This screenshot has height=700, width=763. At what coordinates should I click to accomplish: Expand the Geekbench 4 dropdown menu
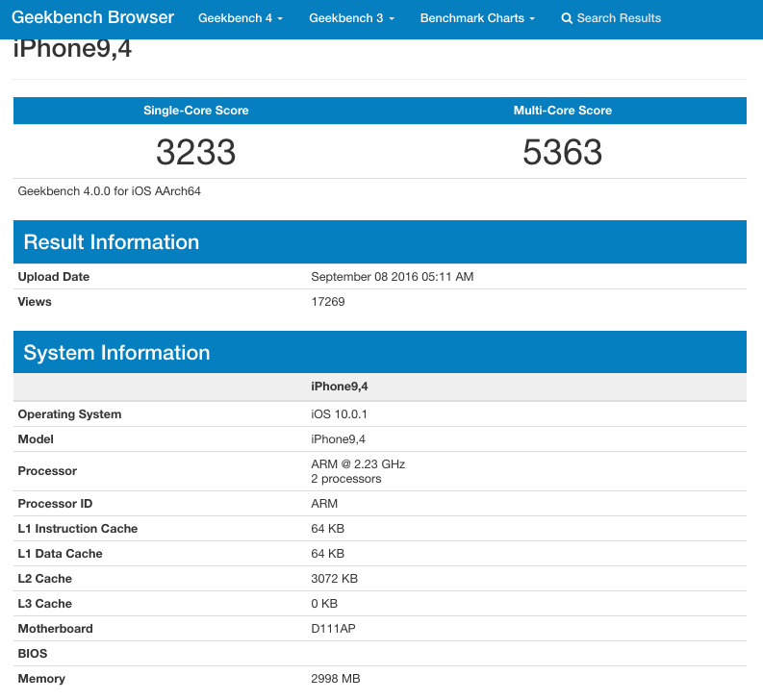(x=241, y=18)
